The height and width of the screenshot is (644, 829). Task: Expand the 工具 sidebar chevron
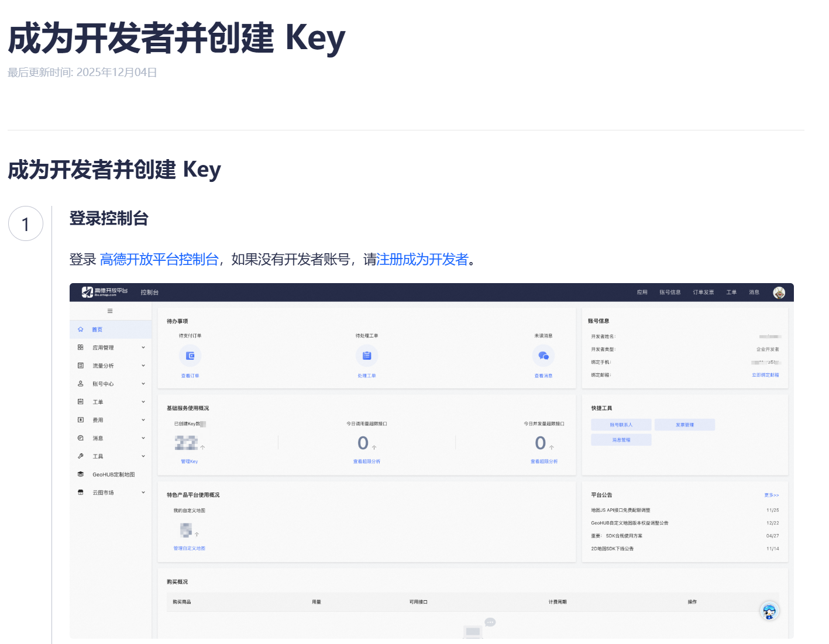(143, 456)
